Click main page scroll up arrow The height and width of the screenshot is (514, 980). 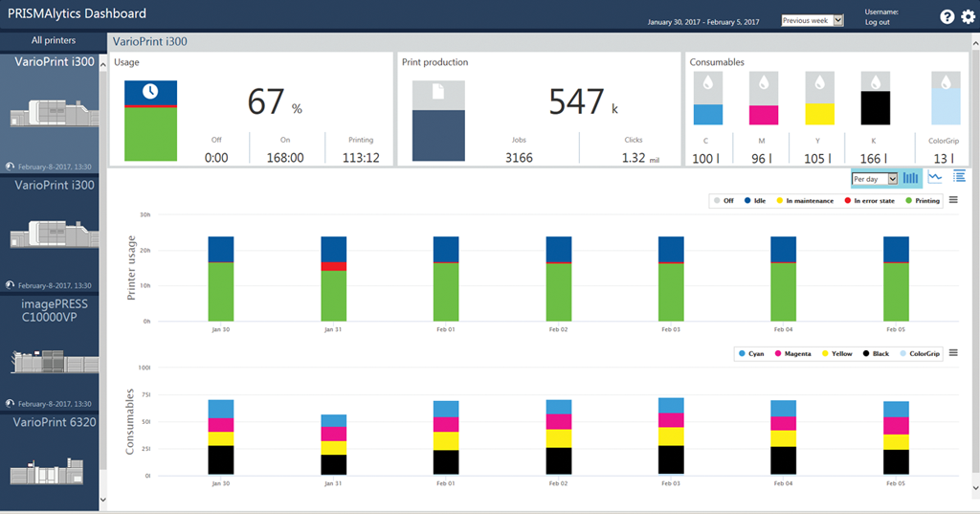975,43
